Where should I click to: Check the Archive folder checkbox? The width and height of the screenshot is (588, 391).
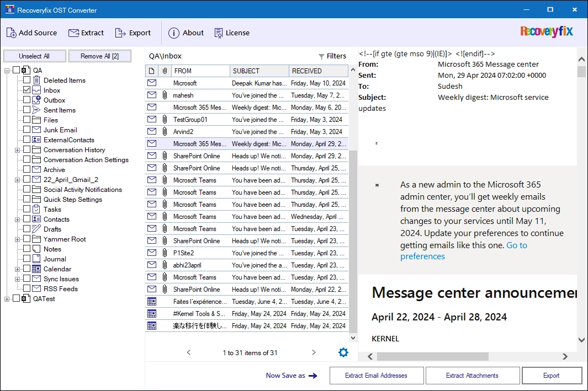click(27, 169)
